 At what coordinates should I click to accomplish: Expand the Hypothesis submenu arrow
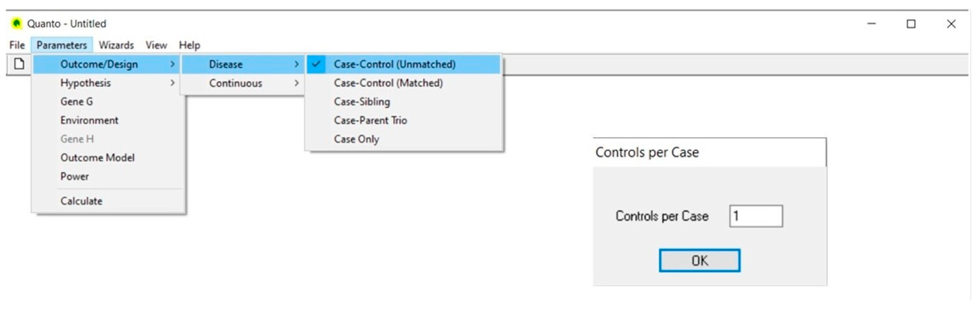(172, 83)
